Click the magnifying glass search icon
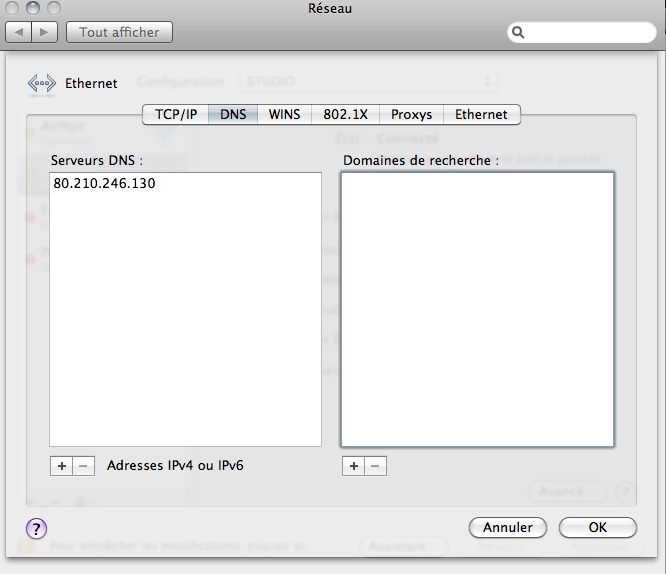 519,32
